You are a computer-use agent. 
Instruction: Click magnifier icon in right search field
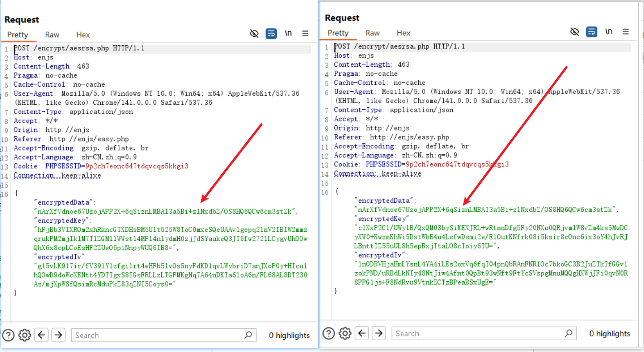coord(568,333)
